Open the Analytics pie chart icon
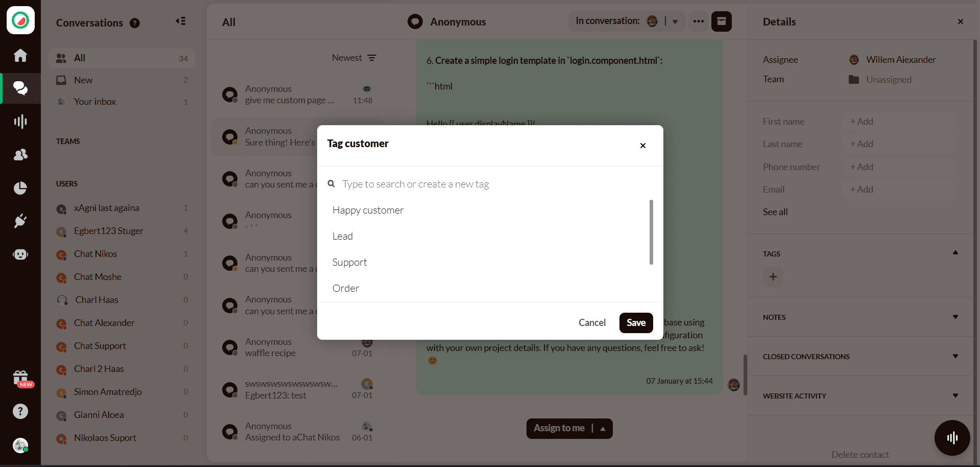The width and height of the screenshot is (980, 467). 20,188
